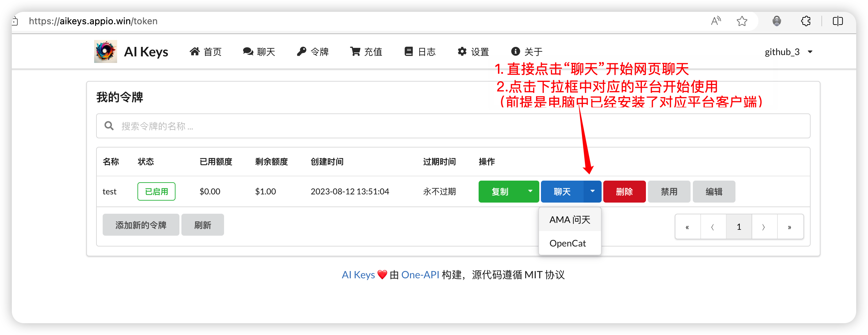Select AMA 问天 from dropdown
The width and height of the screenshot is (868, 335).
(570, 220)
